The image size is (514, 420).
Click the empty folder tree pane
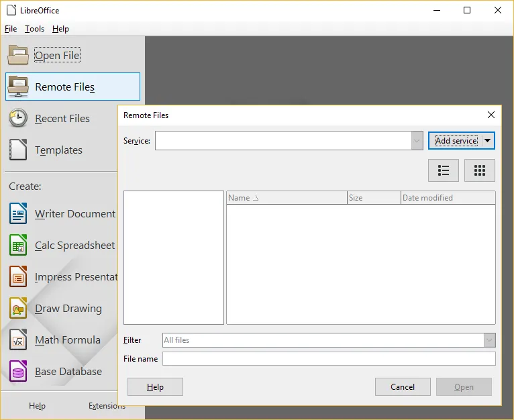click(174, 258)
